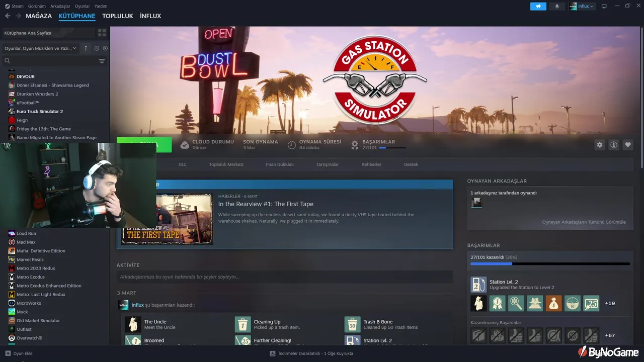
Task: Open the Arkadaşlar menu
Action: [x=60, y=6]
